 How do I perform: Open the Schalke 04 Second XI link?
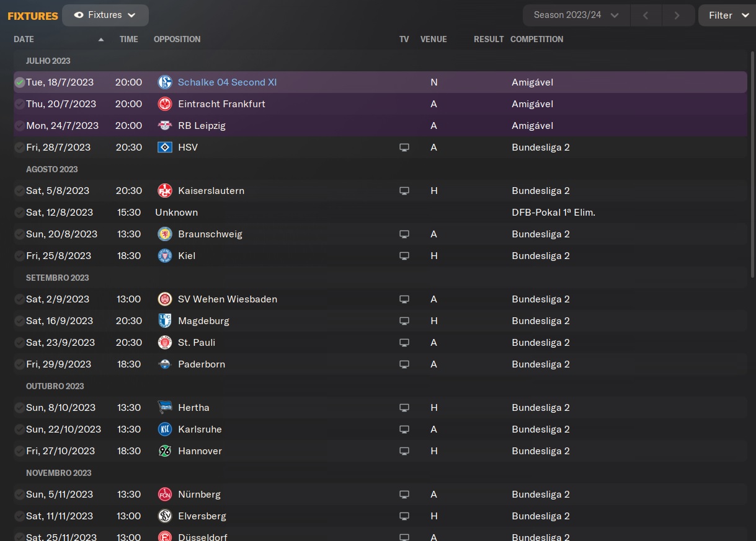(227, 82)
